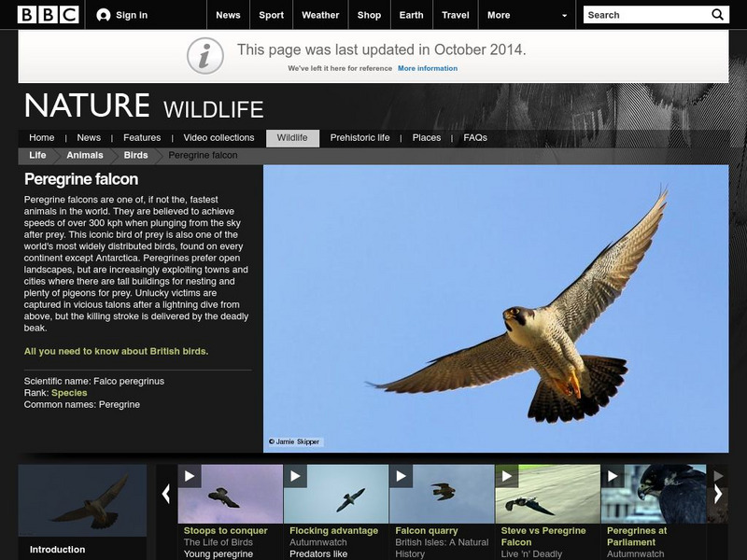The height and width of the screenshot is (560, 747).
Task: Click the search magnifier icon
Action: point(717,15)
